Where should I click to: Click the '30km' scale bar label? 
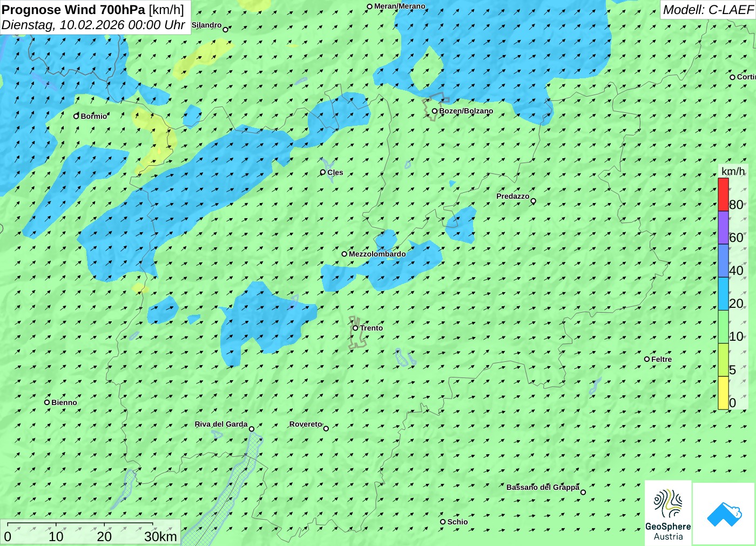click(x=161, y=536)
